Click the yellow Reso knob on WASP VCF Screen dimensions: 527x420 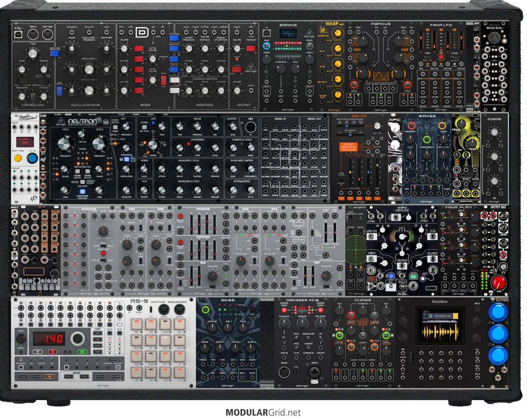pos(338,79)
